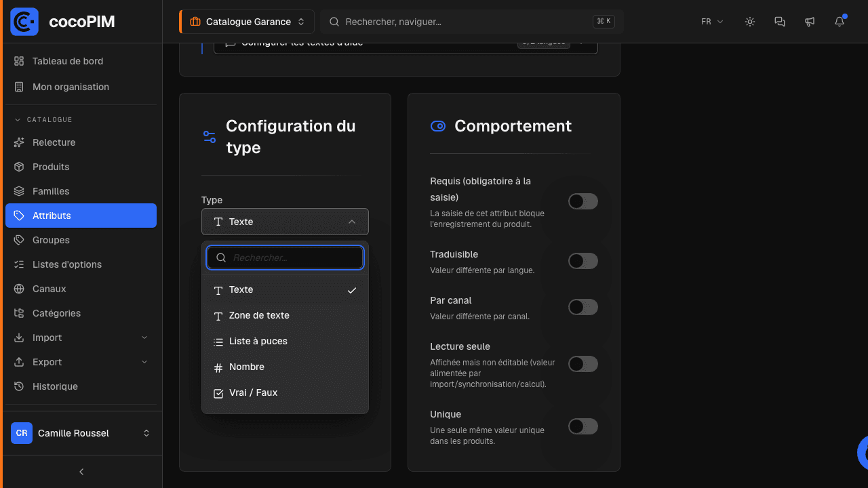Focus the Rechercher type search field
868x488 pixels.
[x=285, y=258]
